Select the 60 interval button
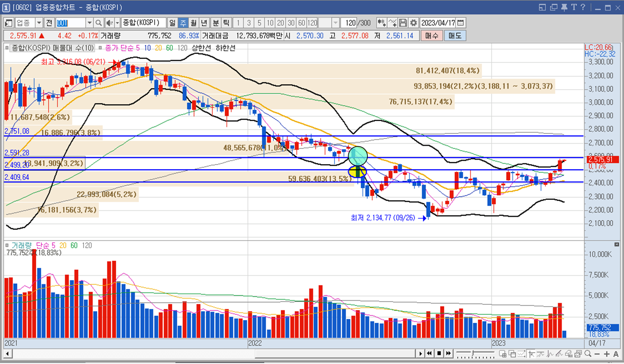Viewport: 624px width, 364px height. click(302, 23)
